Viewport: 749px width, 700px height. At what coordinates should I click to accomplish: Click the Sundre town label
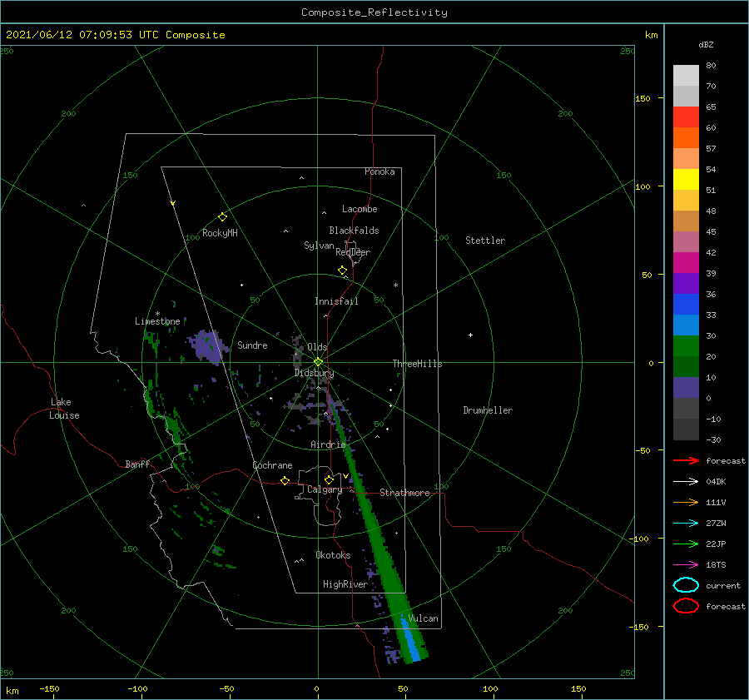tap(252, 345)
